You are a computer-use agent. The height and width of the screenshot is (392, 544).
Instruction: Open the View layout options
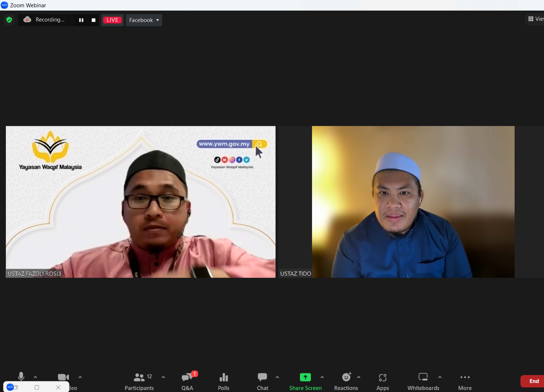[x=535, y=19]
